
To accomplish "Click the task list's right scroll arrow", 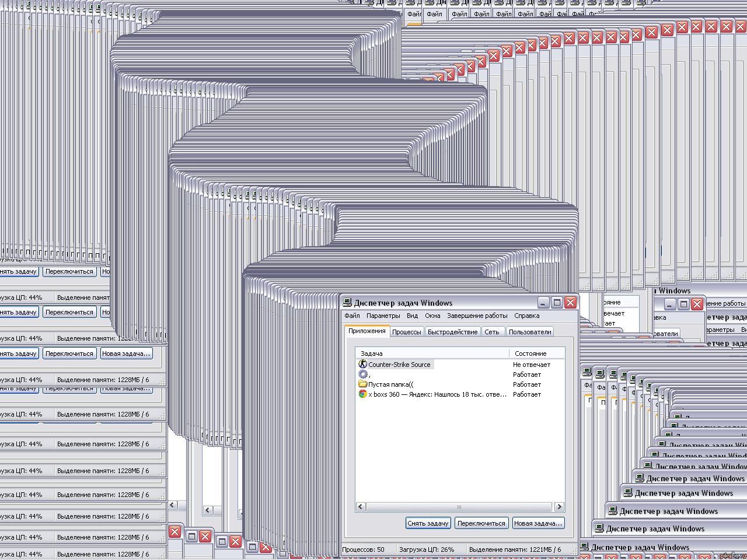I will click(559, 507).
